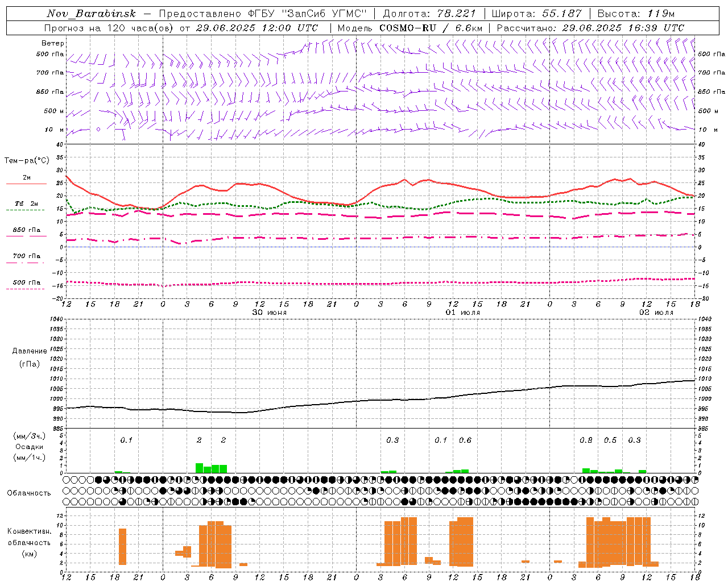Click the '0.8' precipitation amount value

586,440
